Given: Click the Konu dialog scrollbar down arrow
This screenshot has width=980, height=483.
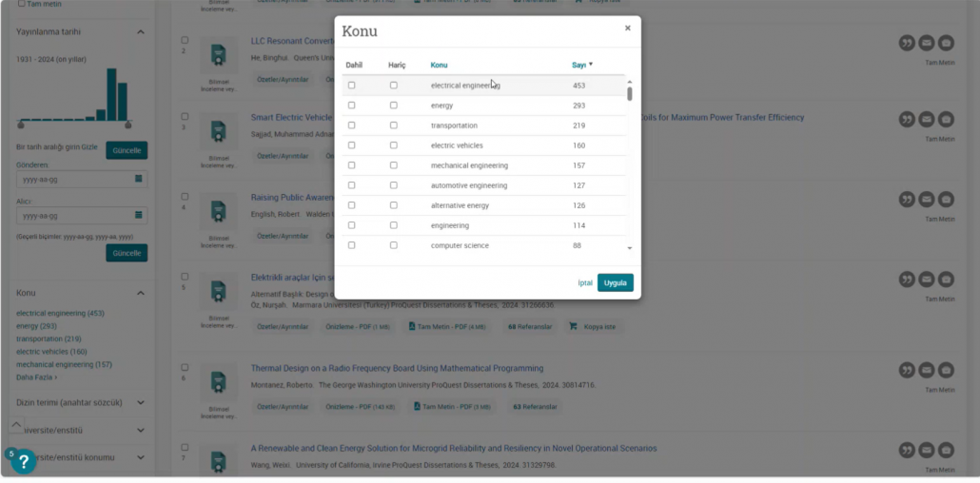Looking at the screenshot, I should [629, 248].
